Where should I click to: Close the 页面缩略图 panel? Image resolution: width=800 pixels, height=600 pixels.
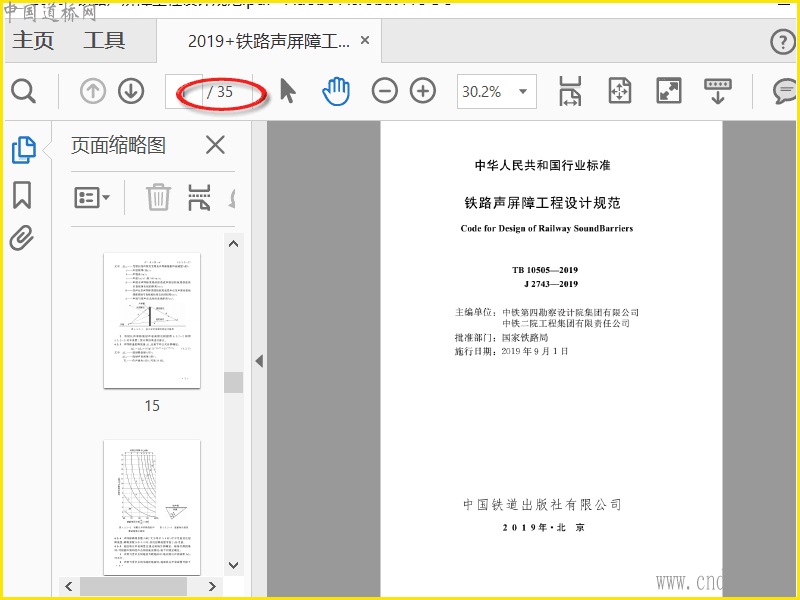pos(215,145)
